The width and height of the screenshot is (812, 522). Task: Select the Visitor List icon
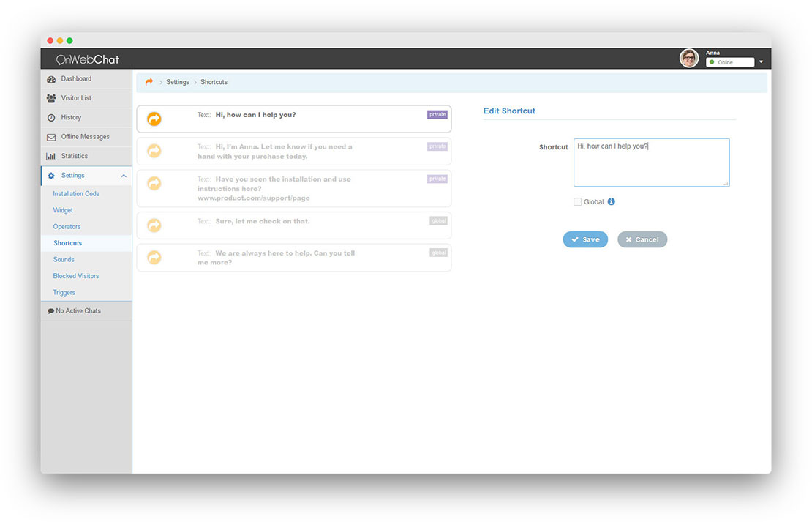click(x=50, y=97)
